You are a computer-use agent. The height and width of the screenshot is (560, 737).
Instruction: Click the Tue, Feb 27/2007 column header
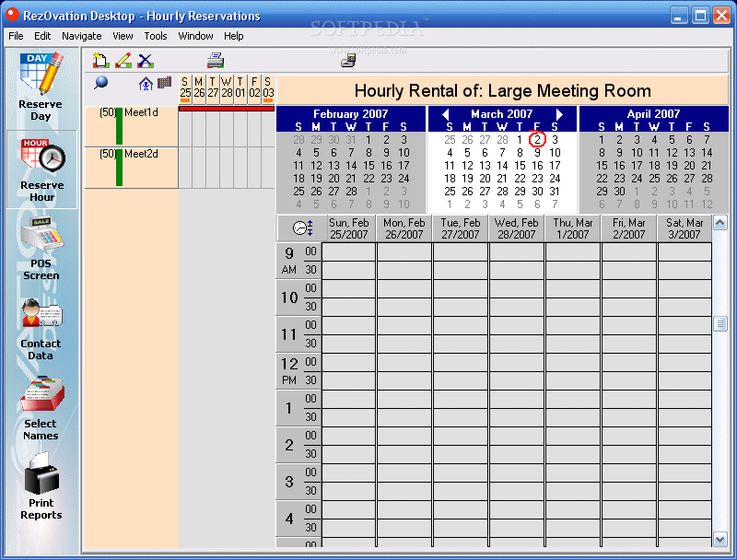[460, 228]
